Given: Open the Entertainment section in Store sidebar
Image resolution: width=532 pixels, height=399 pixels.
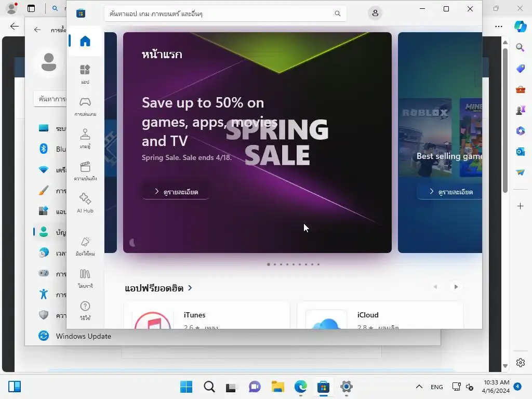Looking at the screenshot, I should coord(85,170).
